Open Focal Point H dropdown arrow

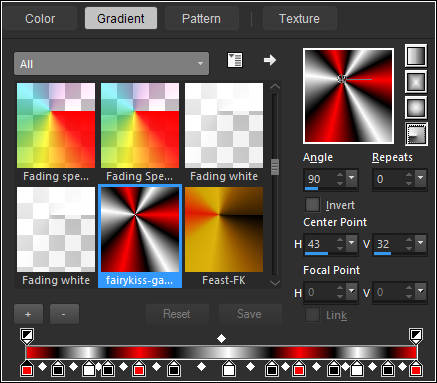pyautogui.click(x=351, y=292)
